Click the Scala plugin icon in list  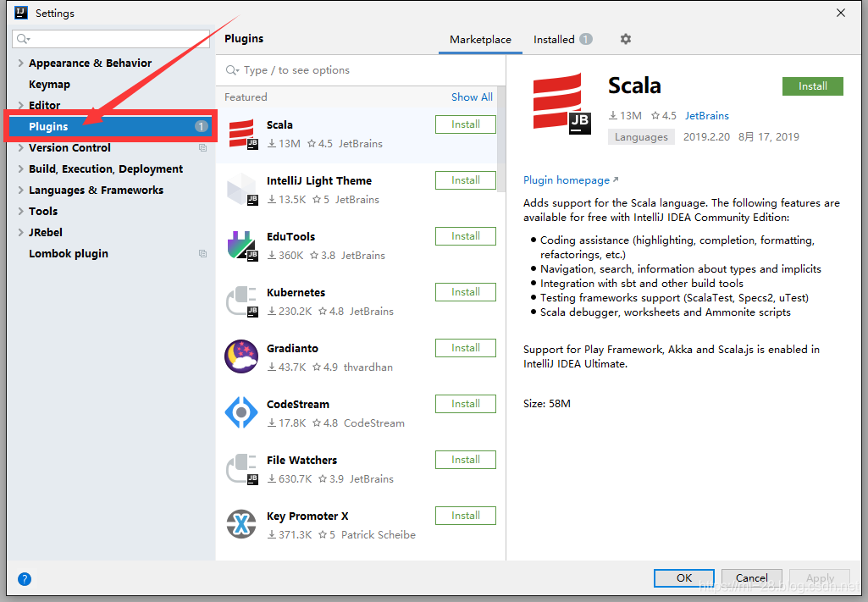tap(241, 134)
